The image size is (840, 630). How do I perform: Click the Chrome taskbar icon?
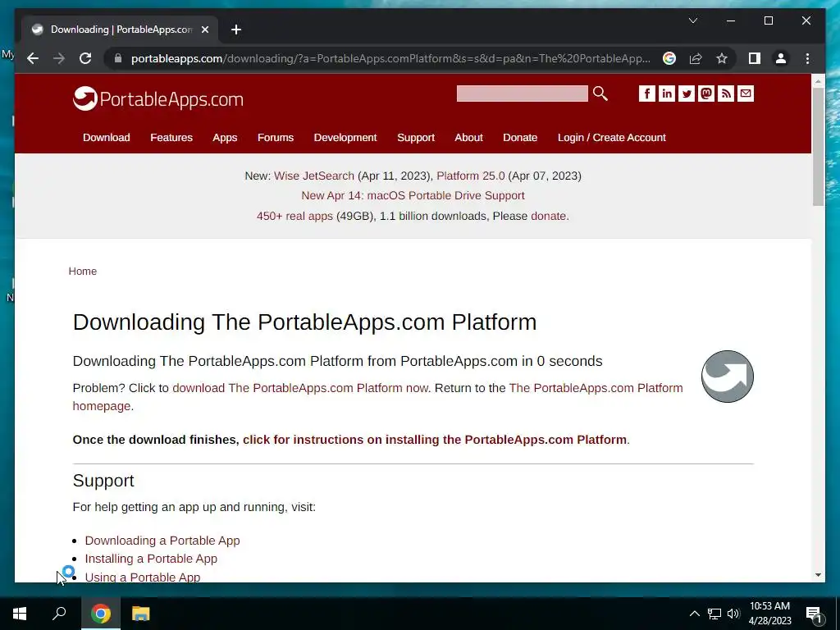[x=101, y=614]
